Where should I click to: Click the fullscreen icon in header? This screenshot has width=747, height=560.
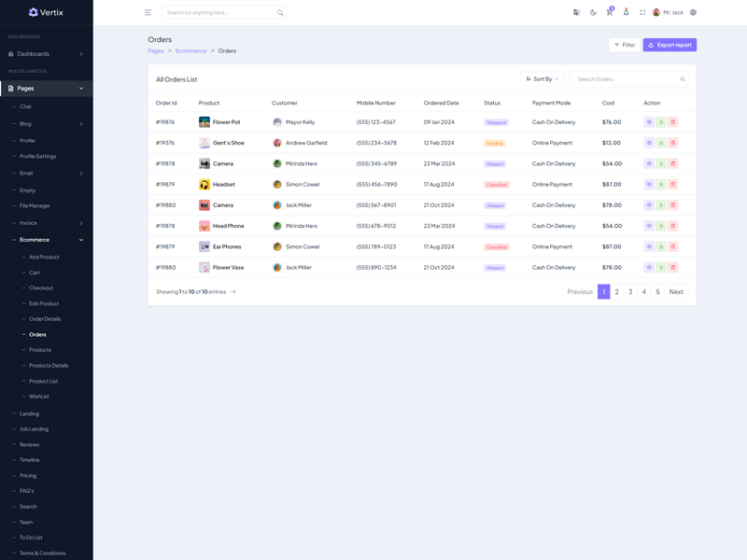pyautogui.click(x=642, y=12)
